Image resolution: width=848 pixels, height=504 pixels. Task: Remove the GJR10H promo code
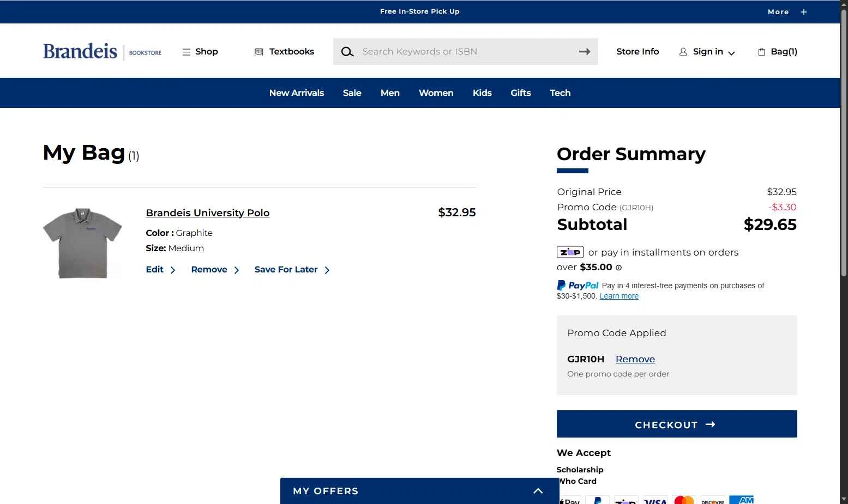(635, 359)
